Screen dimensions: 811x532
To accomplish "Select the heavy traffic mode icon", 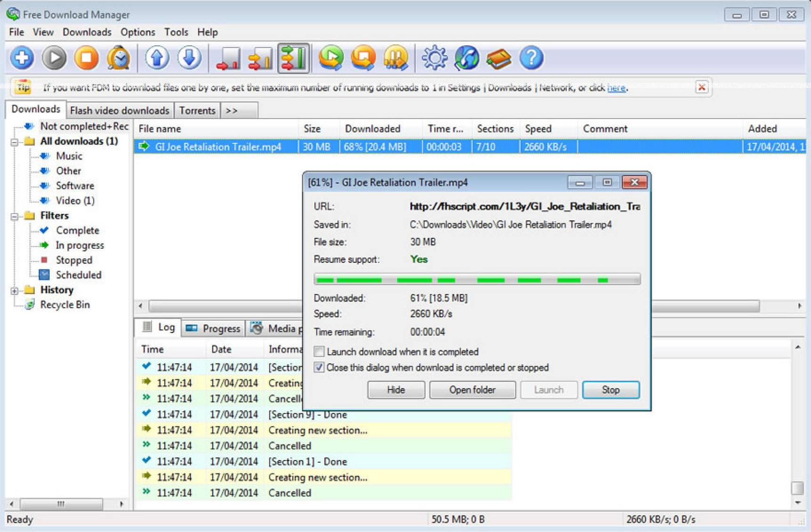I will 293,58.
